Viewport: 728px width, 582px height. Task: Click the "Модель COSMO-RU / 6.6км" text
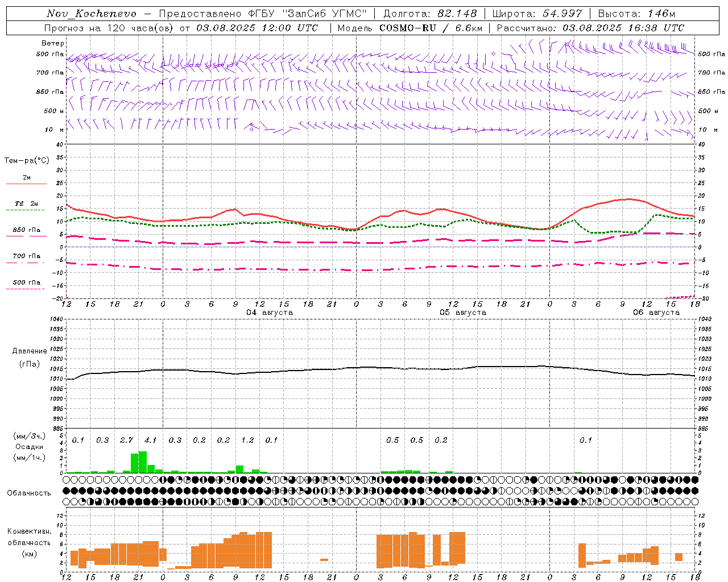410,28
